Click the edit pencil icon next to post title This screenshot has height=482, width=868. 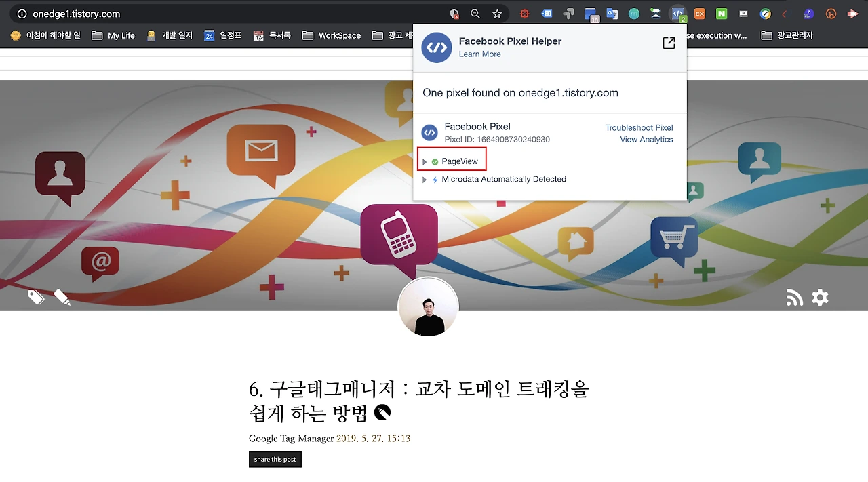click(x=382, y=412)
